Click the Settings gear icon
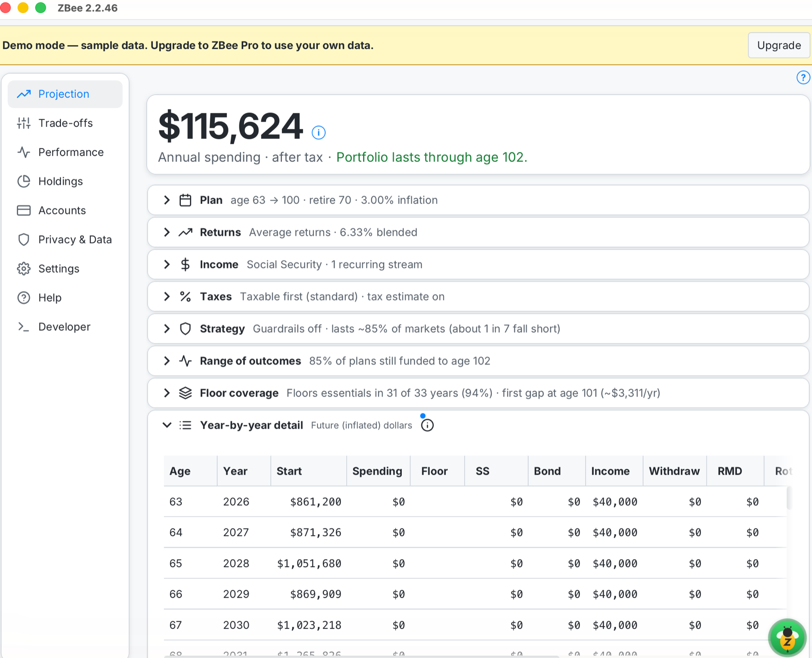Viewport: 812px width, 658px height. tap(24, 269)
